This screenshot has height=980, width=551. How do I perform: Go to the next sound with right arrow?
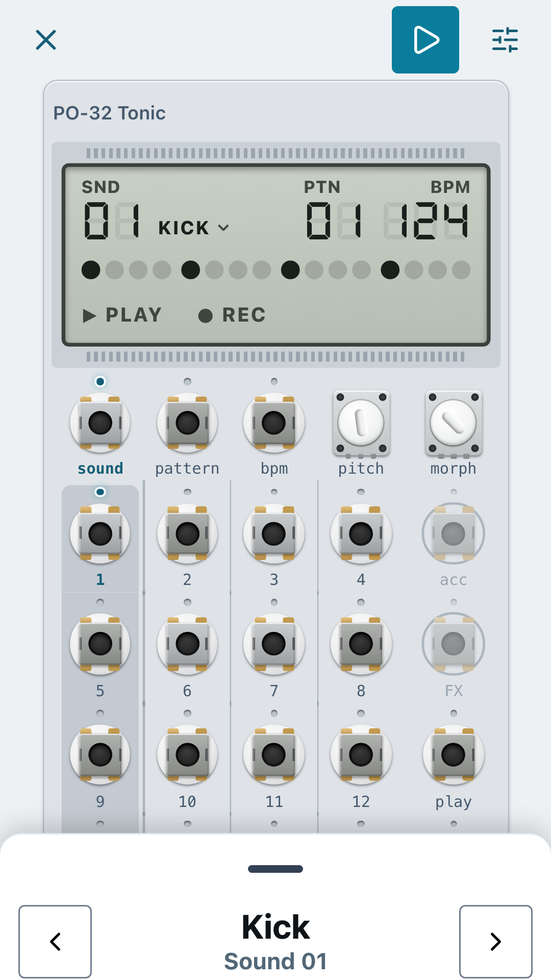coord(496,942)
